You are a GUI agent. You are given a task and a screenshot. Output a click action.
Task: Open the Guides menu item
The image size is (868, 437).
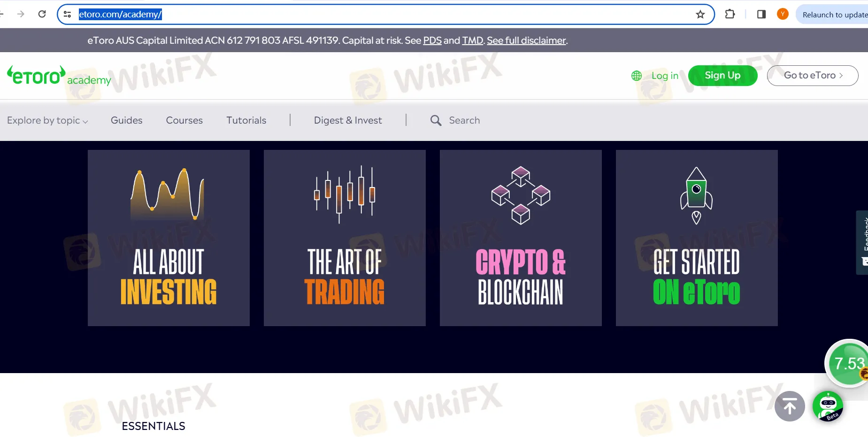click(x=126, y=120)
